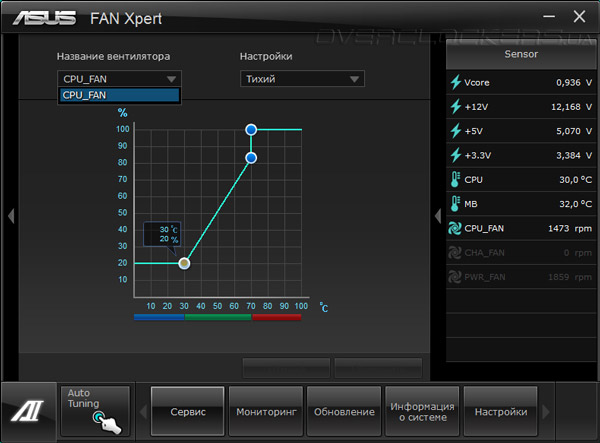Click the green mid-temperature range bar
This screenshot has height=443, width=600.
click(x=218, y=317)
